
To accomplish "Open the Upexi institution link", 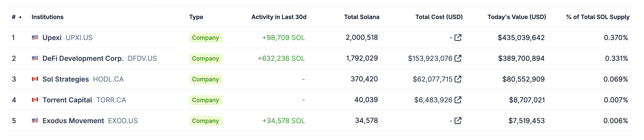I will tap(52, 38).
